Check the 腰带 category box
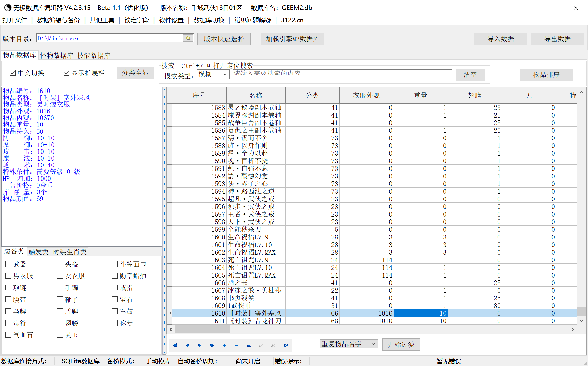This screenshot has width=588, height=366. point(8,299)
